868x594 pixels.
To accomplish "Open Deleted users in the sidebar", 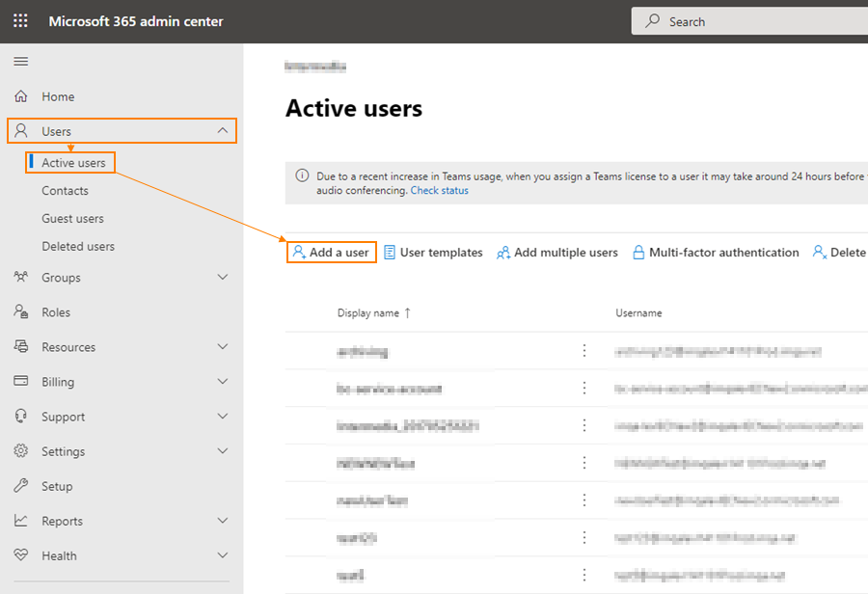I will tap(78, 246).
